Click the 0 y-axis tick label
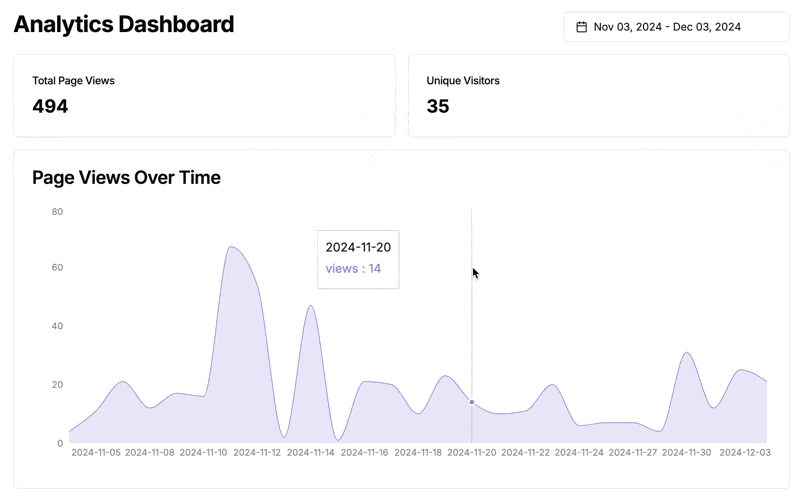This screenshot has width=800, height=498. 60,443
